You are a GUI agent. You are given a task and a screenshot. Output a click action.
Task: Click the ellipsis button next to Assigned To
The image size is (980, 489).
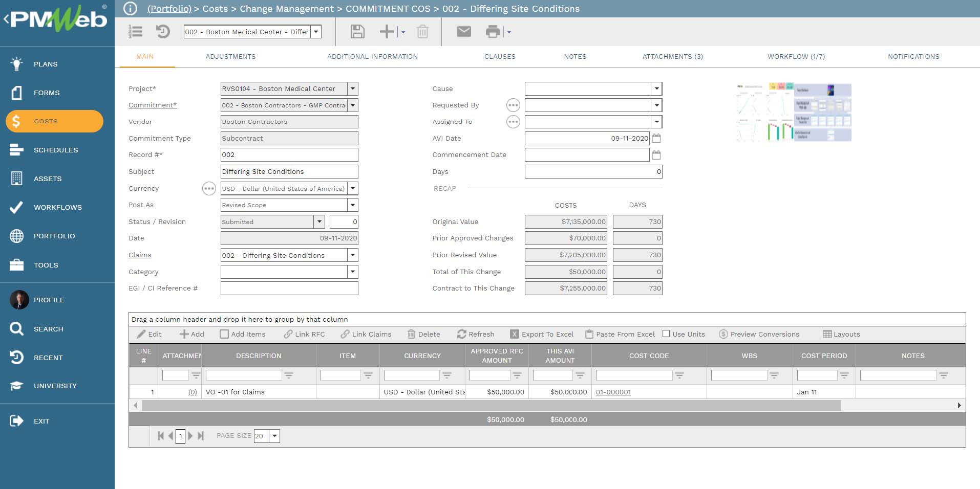coord(513,122)
